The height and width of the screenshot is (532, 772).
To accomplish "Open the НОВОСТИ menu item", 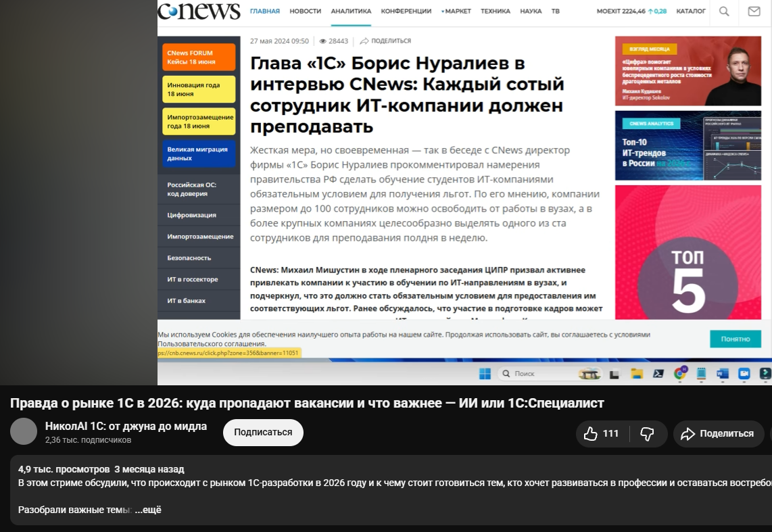I will tap(306, 11).
